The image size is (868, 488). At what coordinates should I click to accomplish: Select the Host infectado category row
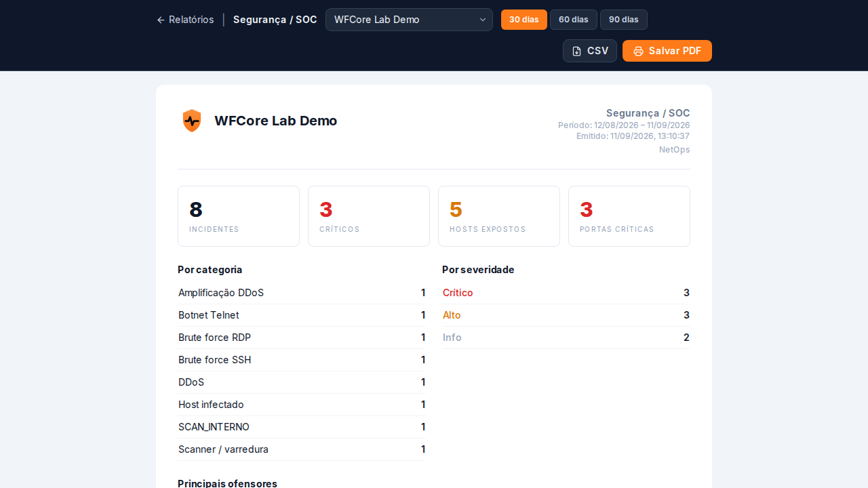(302, 405)
